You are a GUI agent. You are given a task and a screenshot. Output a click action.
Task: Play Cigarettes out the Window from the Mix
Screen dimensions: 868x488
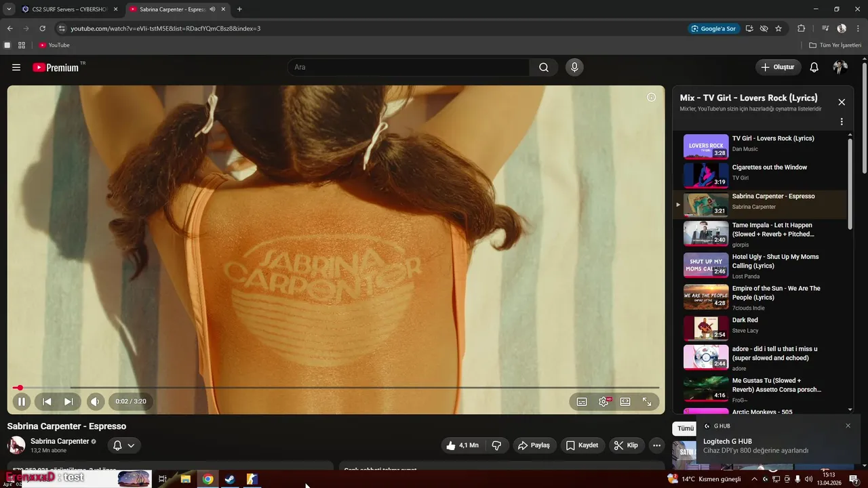point(761,175)
